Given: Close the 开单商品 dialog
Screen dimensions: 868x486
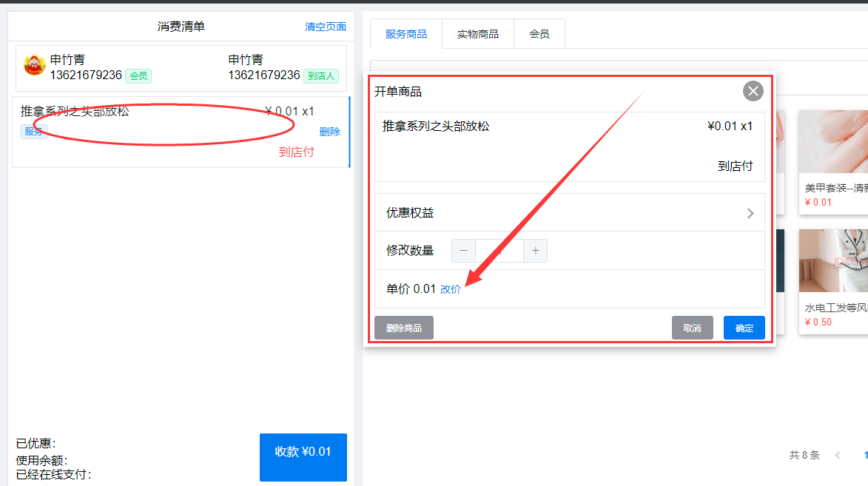Looking at the screenshot, I should (753, 91).
